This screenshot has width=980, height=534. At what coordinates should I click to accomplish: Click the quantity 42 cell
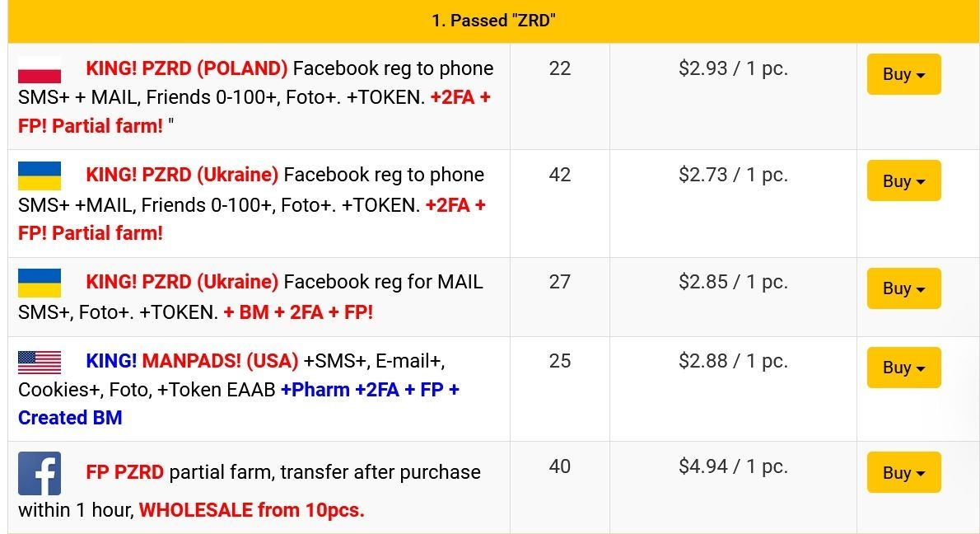[560, 175]
